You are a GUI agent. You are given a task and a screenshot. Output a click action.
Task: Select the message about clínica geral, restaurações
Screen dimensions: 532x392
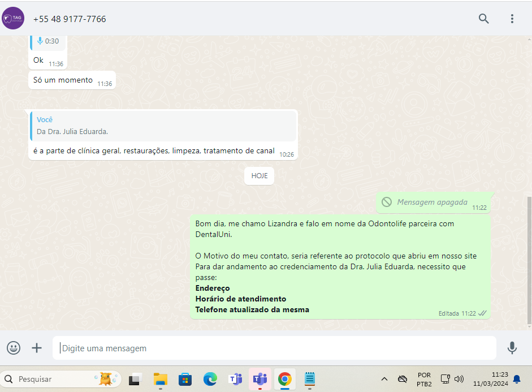click(x=163, y=135)
